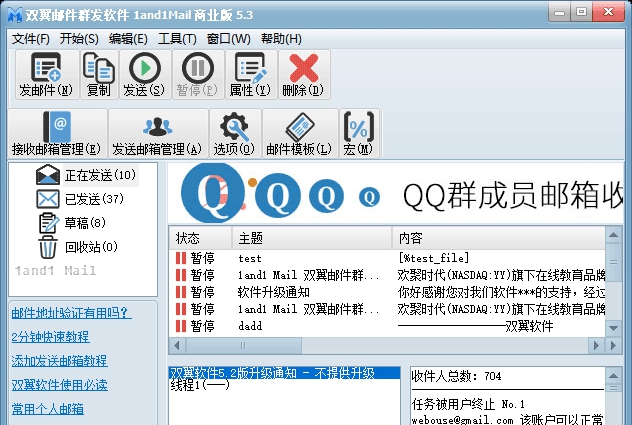632x425 pixels.
Task: Open link 2分钟快速教程
Action: point(50,336)
